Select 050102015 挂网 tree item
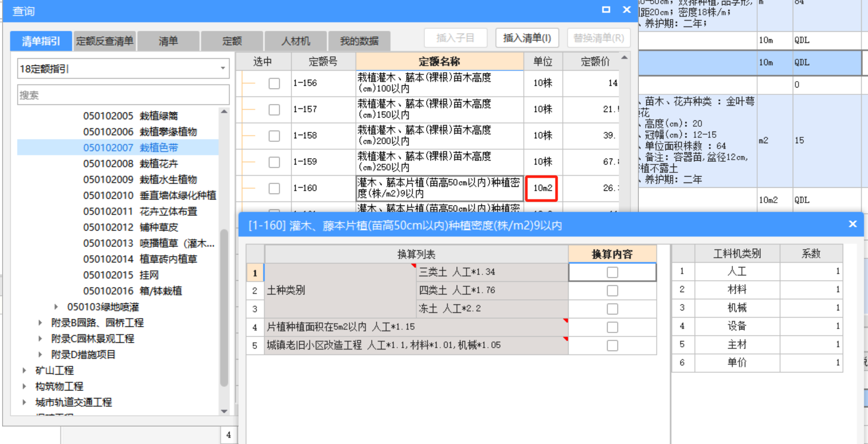This screenshot has height=444, width=868. click(x=121, y=275)
